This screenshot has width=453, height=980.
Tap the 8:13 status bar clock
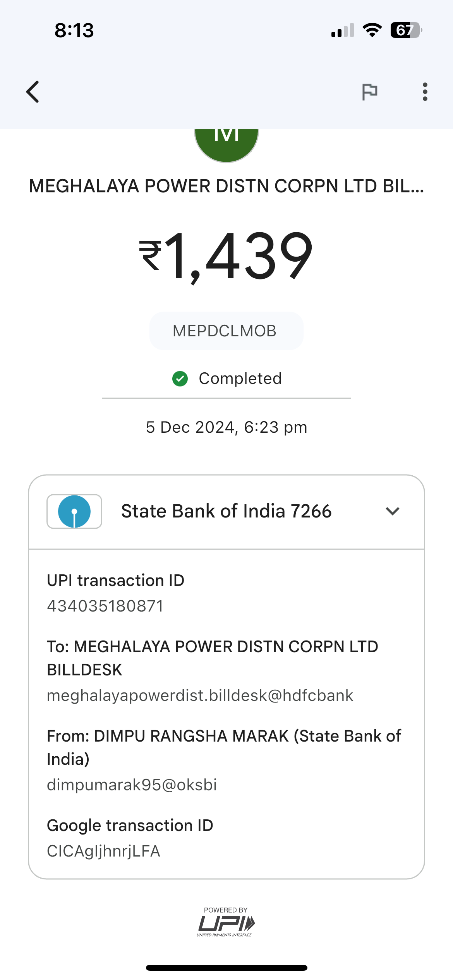74,30
